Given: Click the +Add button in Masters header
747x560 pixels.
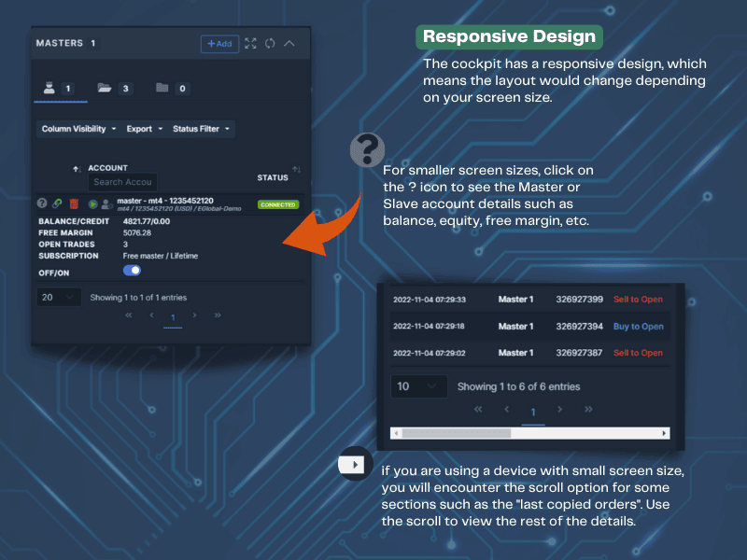Looking at the screenshot, I should [x=219, y=43].
